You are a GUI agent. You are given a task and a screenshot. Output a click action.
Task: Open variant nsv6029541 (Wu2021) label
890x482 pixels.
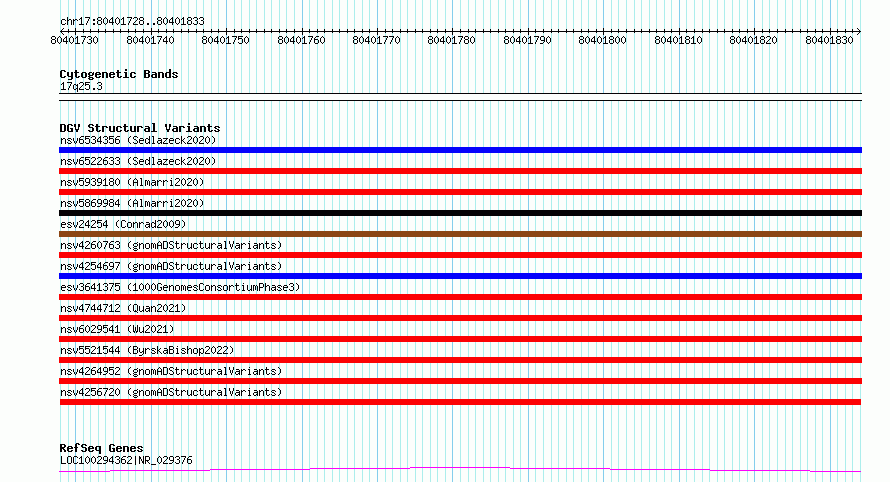(x=117, y=329)
